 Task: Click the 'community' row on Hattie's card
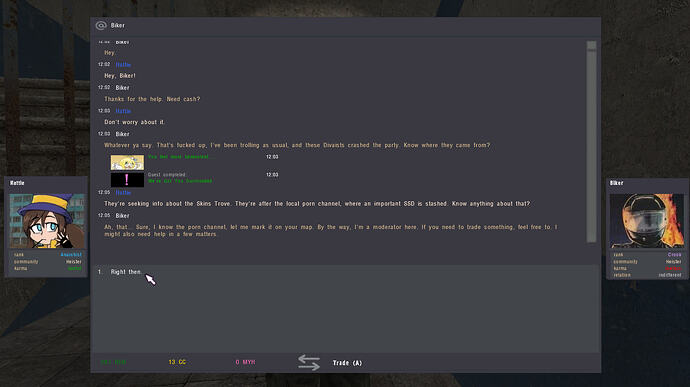point(47,262)
